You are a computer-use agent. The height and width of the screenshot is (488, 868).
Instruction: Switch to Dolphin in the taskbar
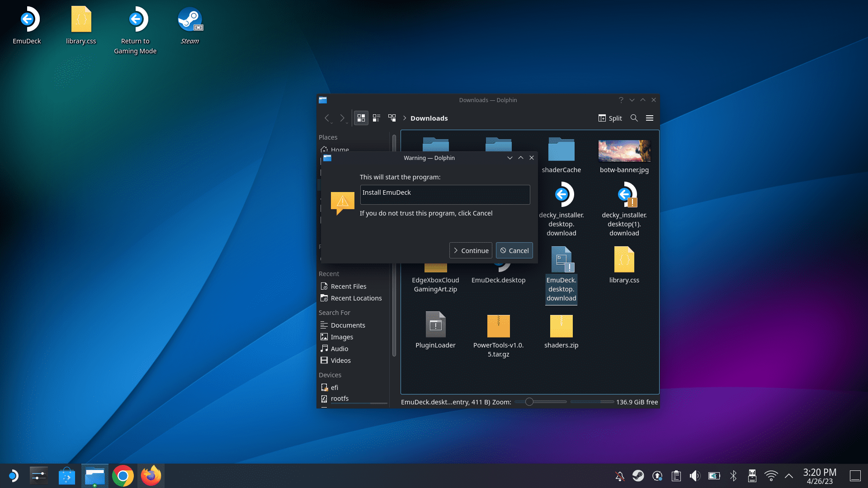click(x=95, y=476)
